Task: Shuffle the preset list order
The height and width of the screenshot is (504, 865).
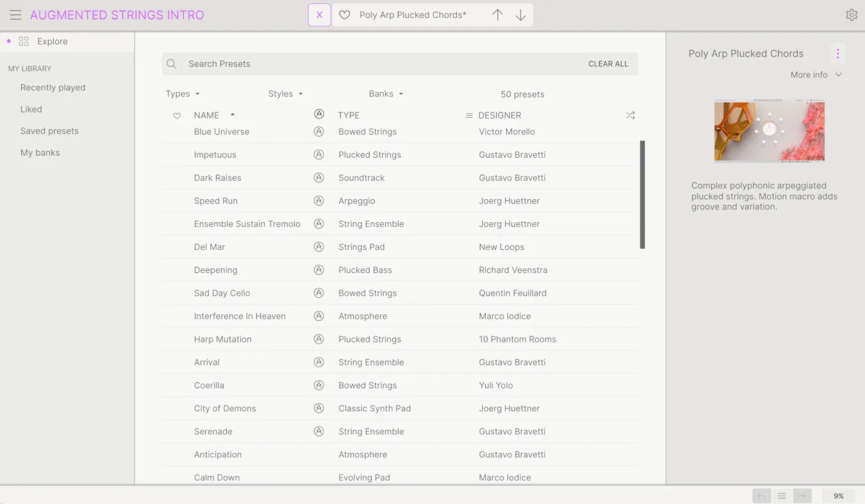Action: pos(630,115)
